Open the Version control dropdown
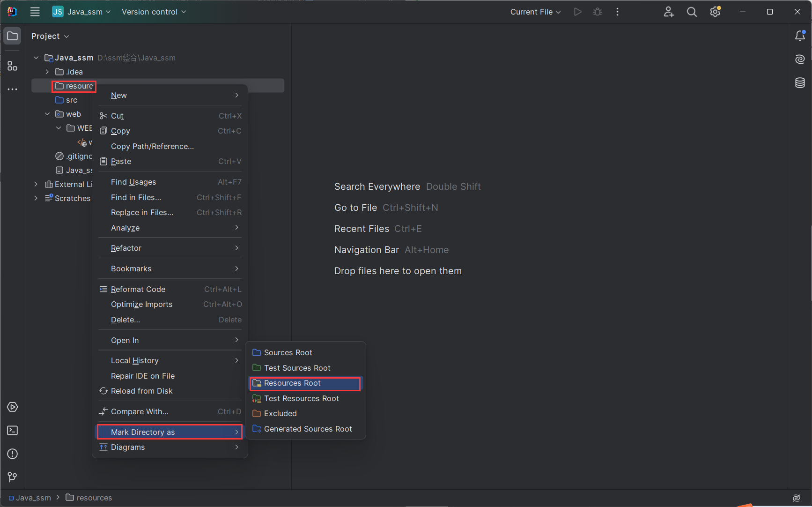The image size is (812, 507). tap(154, 12)
